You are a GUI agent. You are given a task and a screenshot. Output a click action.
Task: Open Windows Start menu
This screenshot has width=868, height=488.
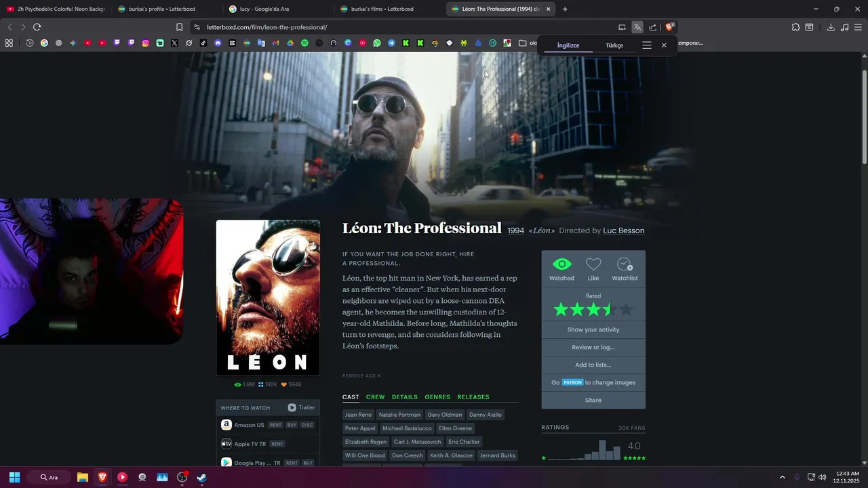[14, 477]
